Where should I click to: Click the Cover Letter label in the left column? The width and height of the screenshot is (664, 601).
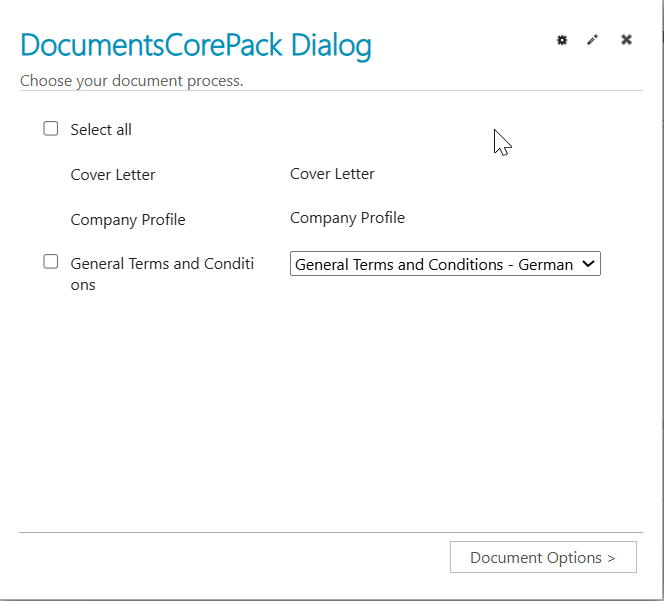pos(113,175)
